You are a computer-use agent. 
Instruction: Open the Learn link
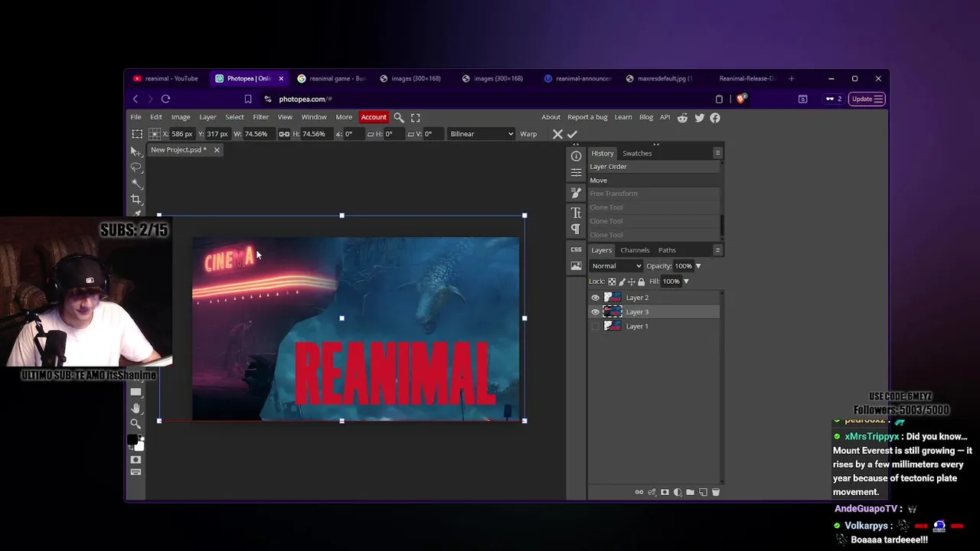pyautogui.click(x=623, y=117)
